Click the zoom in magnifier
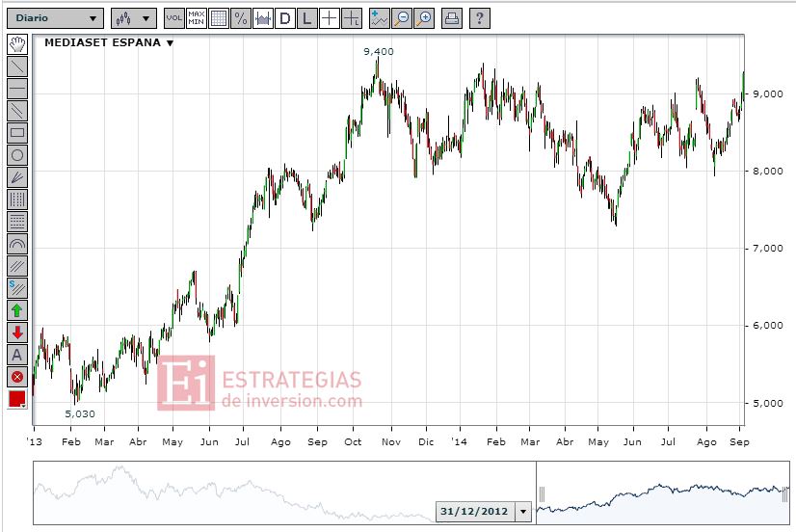 pyautogui.click(x=424, y=18)
